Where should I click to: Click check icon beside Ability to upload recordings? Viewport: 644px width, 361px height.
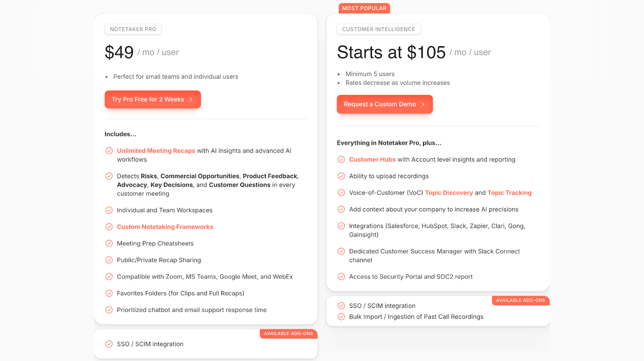(x=341, y=176)
